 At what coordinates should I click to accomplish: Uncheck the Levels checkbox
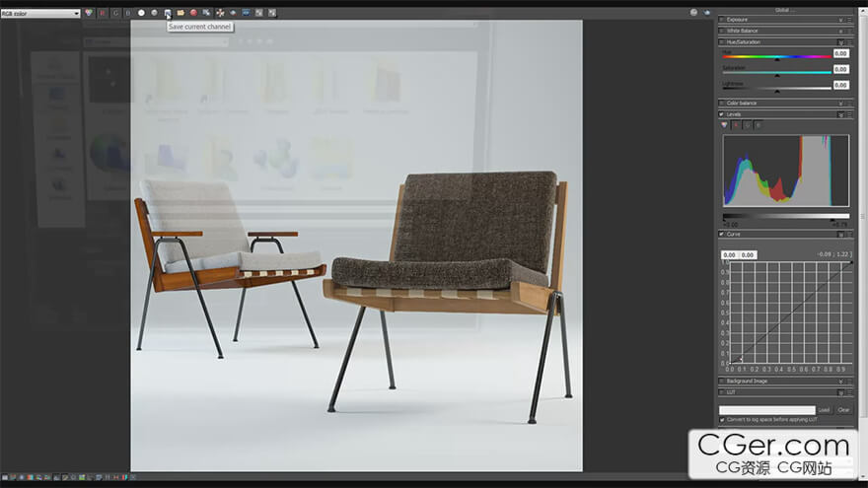(721, 114)
